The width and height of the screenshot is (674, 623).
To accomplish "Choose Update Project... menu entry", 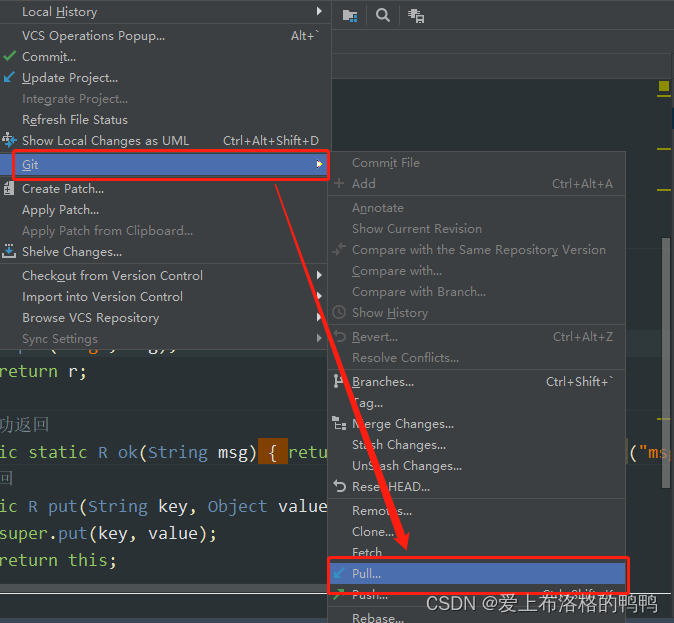I will (165, 77).
